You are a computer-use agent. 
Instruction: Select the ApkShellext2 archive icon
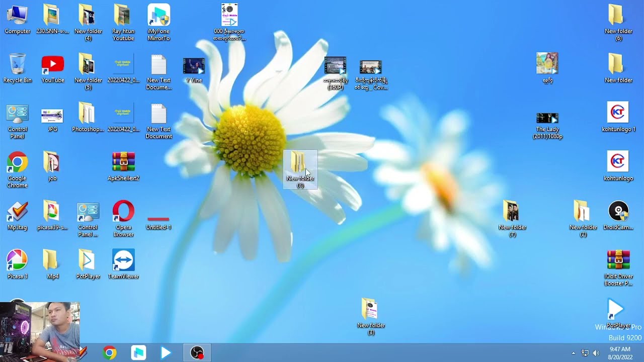click(123, 166)
